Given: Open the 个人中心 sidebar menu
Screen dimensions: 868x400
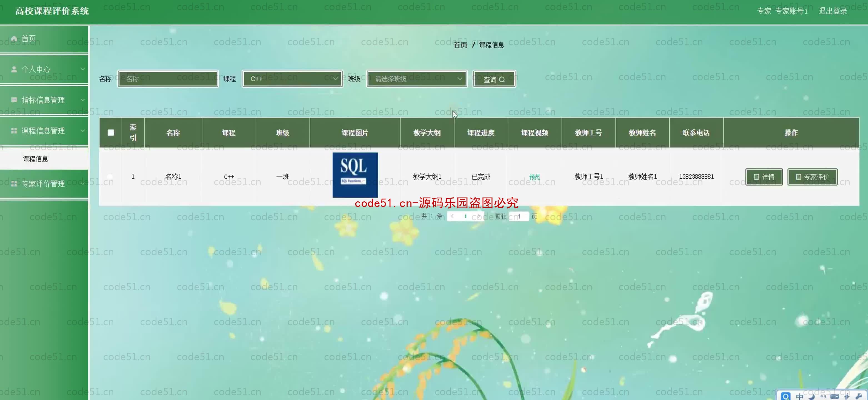Looking at the screenshot, I should click(44, 69).
